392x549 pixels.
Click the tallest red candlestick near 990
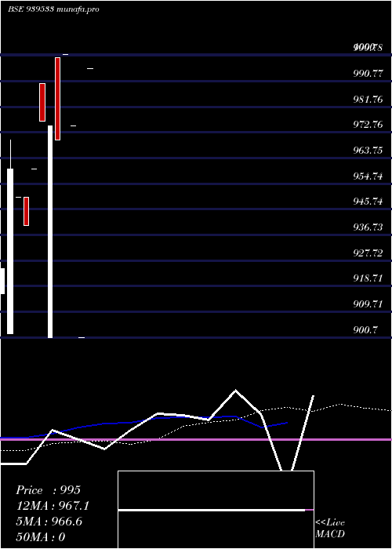57,99
